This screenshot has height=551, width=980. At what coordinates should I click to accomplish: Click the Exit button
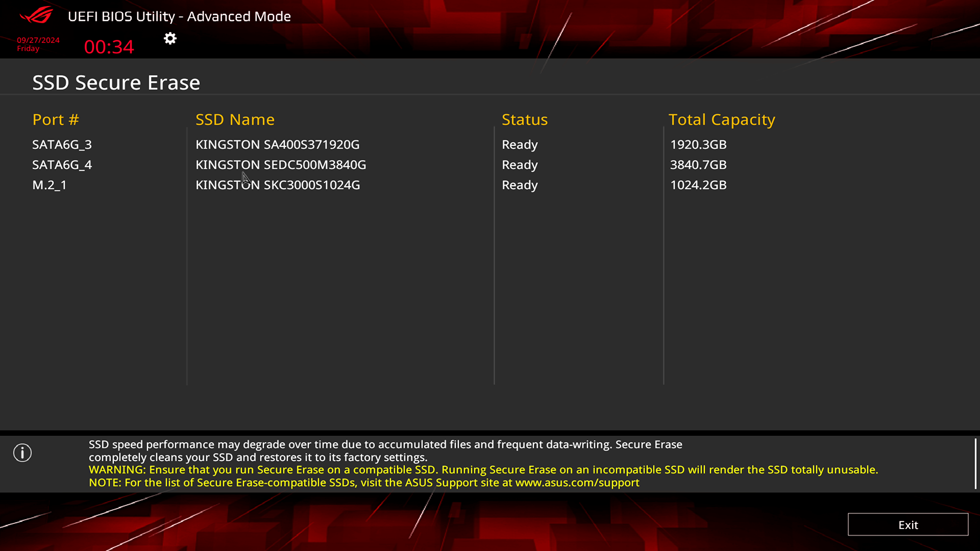point(908,524)
